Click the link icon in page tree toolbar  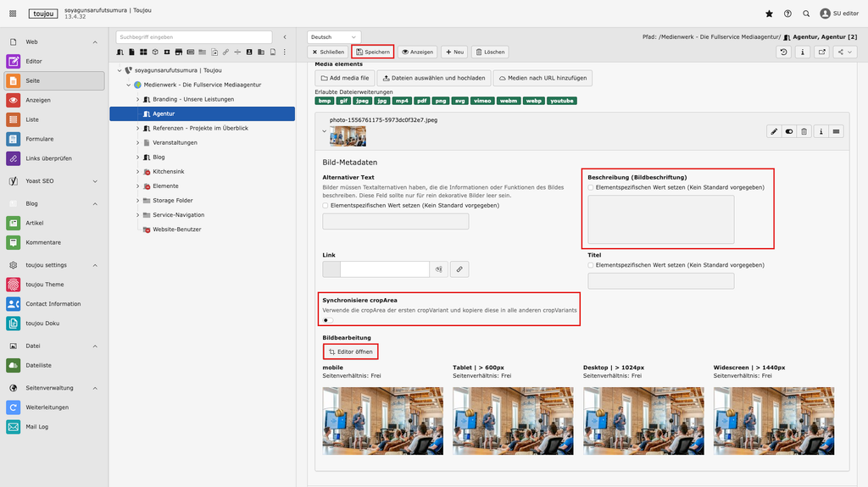click(225, 52)
